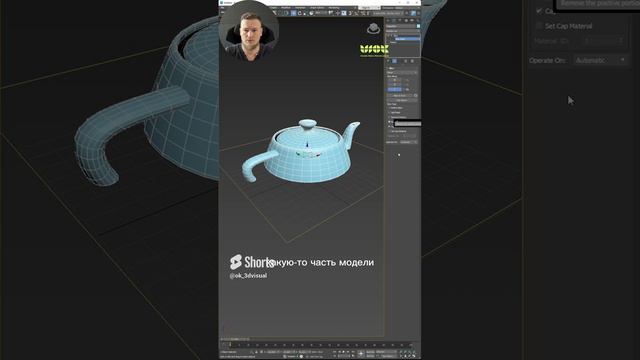The height and width of the screenshot is (360, 640).
Task: Toggle Show End Result icon below stack
Action: (394, 61)
